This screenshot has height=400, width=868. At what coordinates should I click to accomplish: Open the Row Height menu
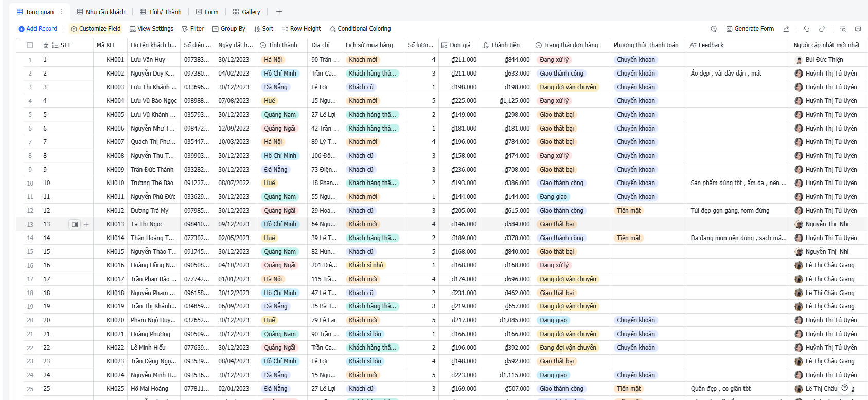coord(301,29)
